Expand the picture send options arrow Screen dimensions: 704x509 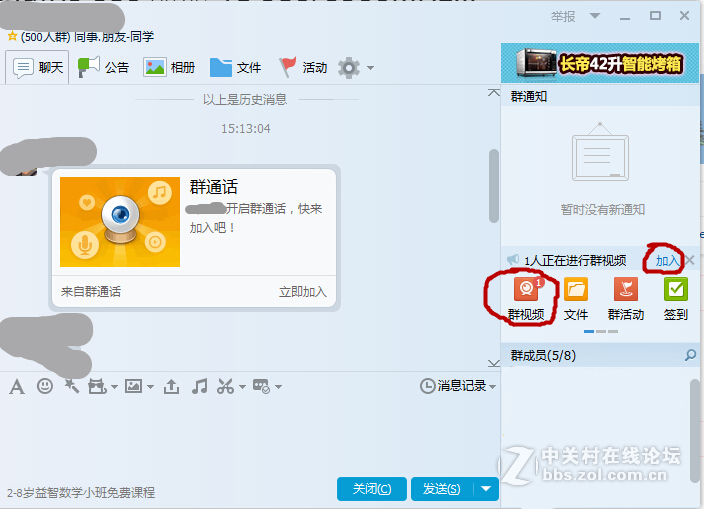[x=150, y=386]
